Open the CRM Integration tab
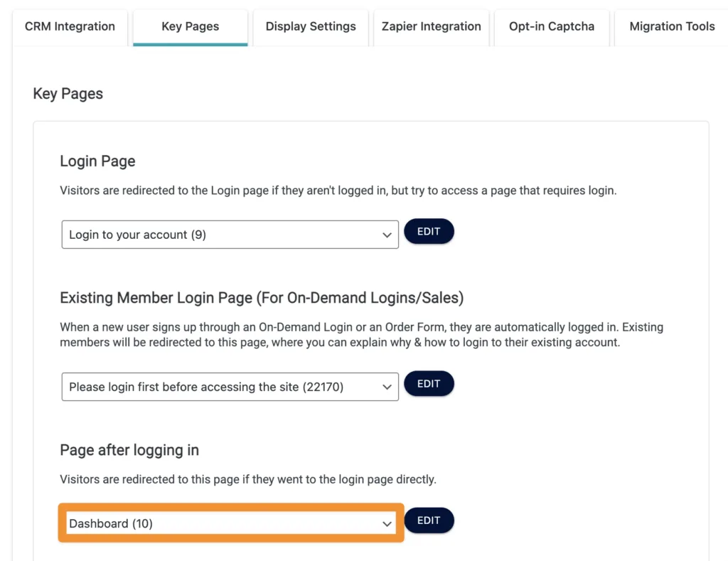The width and height of the screenshot is (728, 561). point(69,26)
